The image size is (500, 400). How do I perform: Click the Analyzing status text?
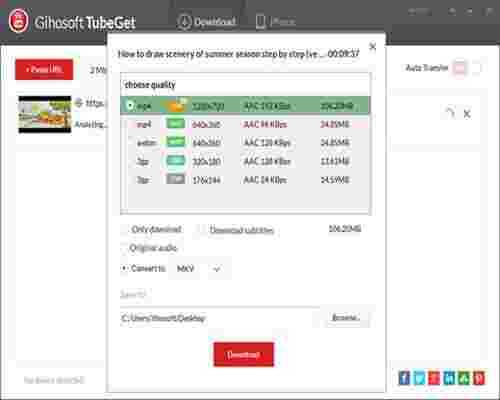click(91, 124)
